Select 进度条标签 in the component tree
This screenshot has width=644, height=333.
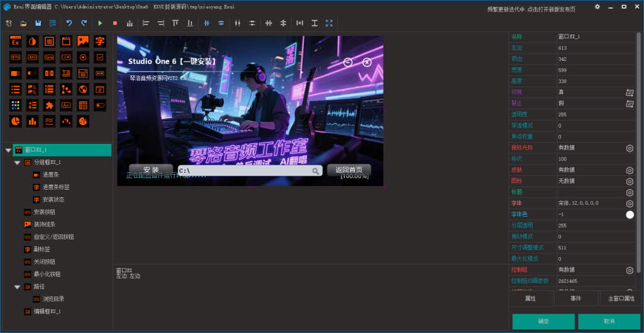pos(56,187)
